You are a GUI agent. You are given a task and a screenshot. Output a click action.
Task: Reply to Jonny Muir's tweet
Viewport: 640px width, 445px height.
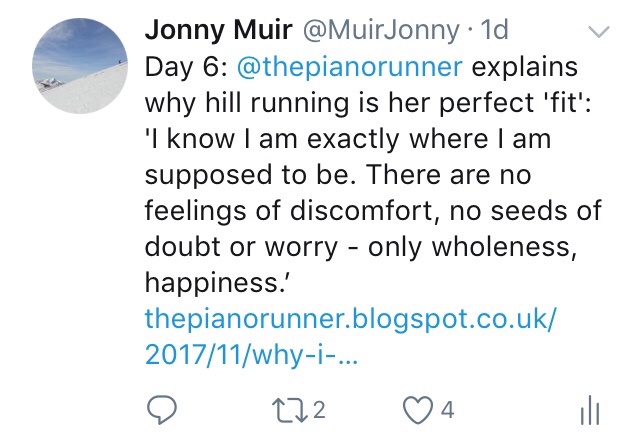168,408
